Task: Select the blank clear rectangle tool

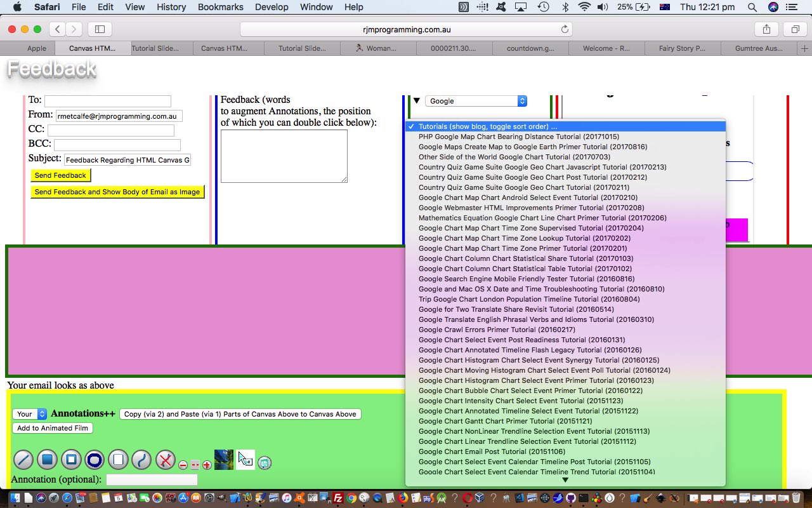Action: click(118, 459)
